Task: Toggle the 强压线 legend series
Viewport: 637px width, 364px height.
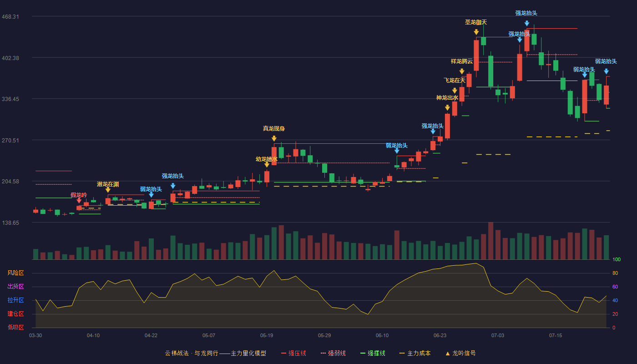Action: (x=293, y=353)
